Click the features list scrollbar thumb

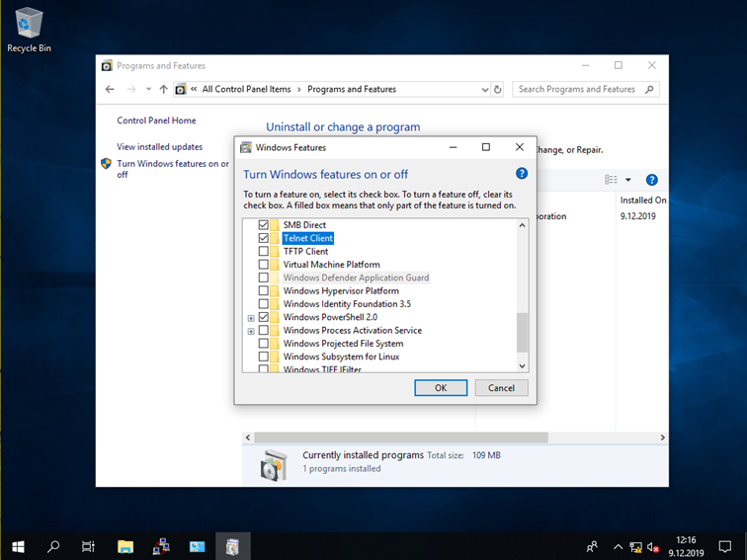[522, 333]
